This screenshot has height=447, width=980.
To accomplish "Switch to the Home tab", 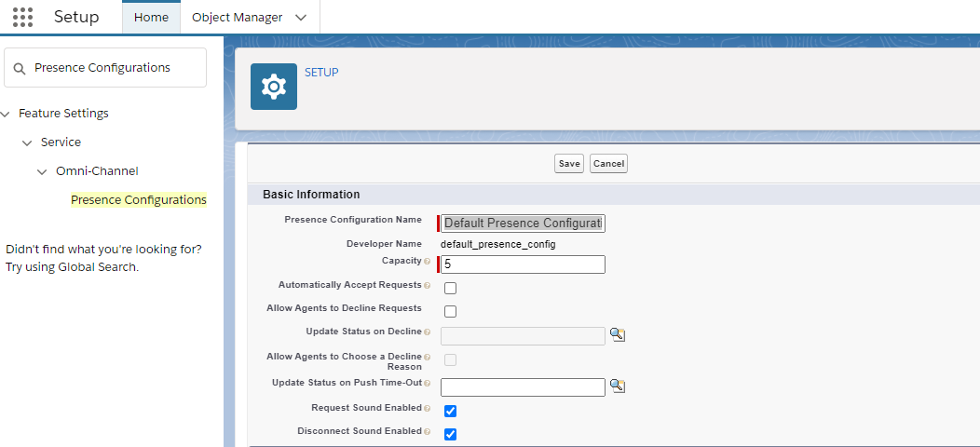I will click(x=151, y=18).
